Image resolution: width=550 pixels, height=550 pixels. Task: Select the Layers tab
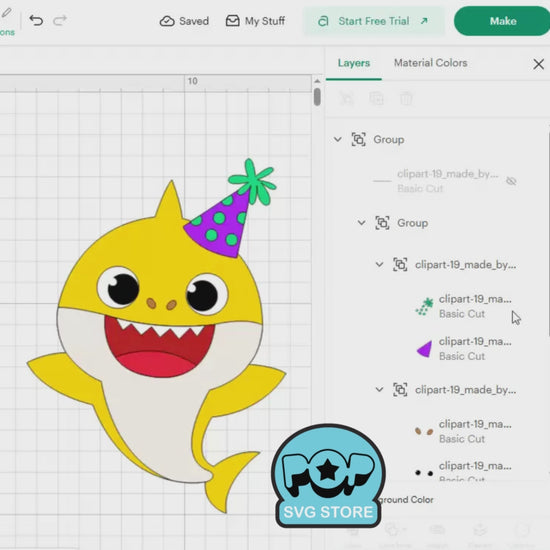tap(354, 63)
